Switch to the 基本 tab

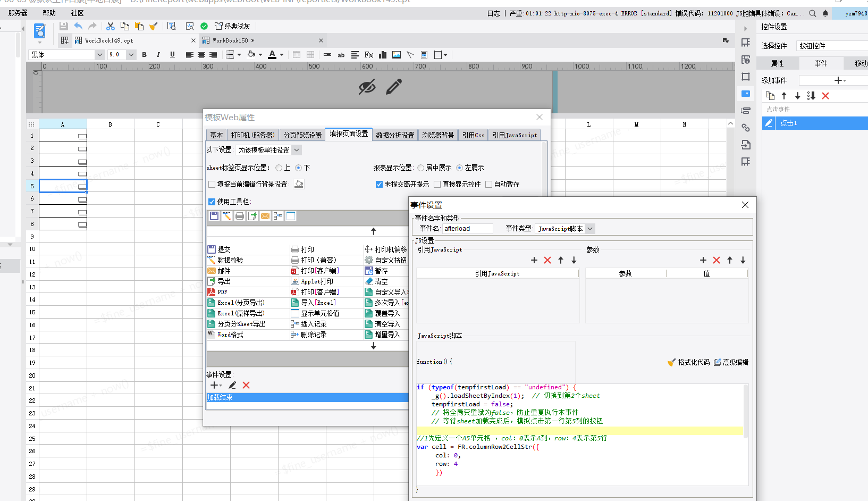coord(216,135)
